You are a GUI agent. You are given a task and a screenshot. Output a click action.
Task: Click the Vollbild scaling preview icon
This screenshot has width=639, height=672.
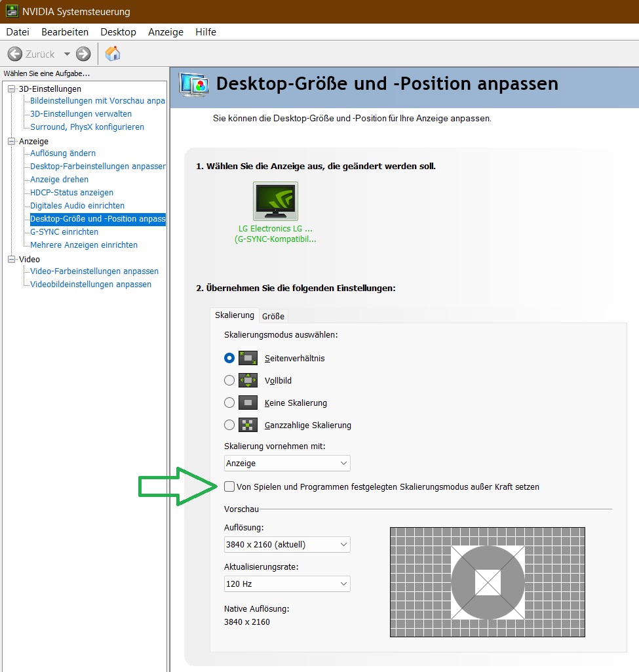click(248, 380)
